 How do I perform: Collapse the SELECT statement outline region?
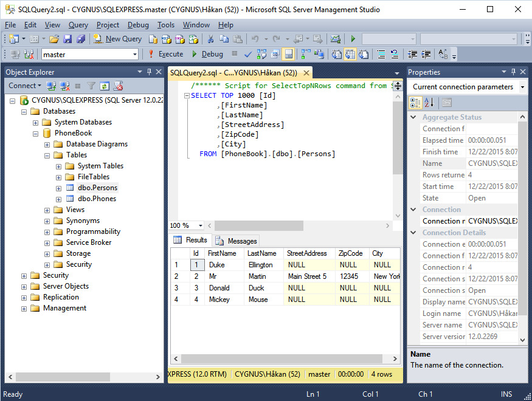187,96
